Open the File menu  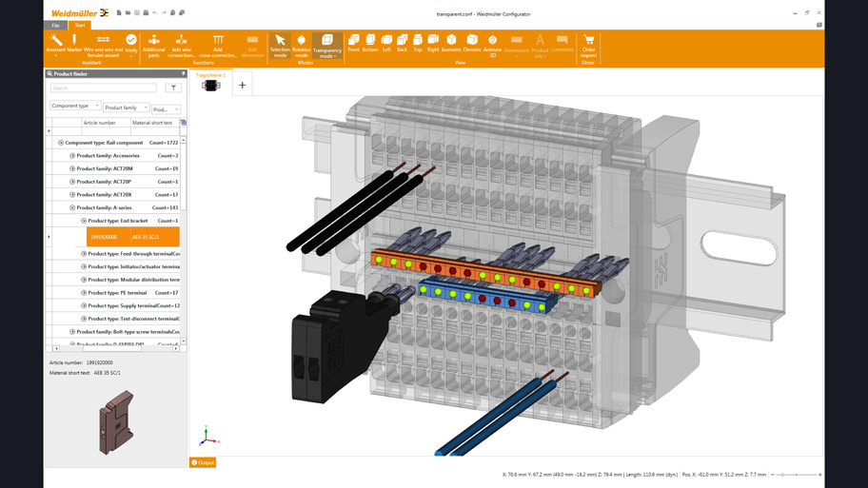point(55,26)
